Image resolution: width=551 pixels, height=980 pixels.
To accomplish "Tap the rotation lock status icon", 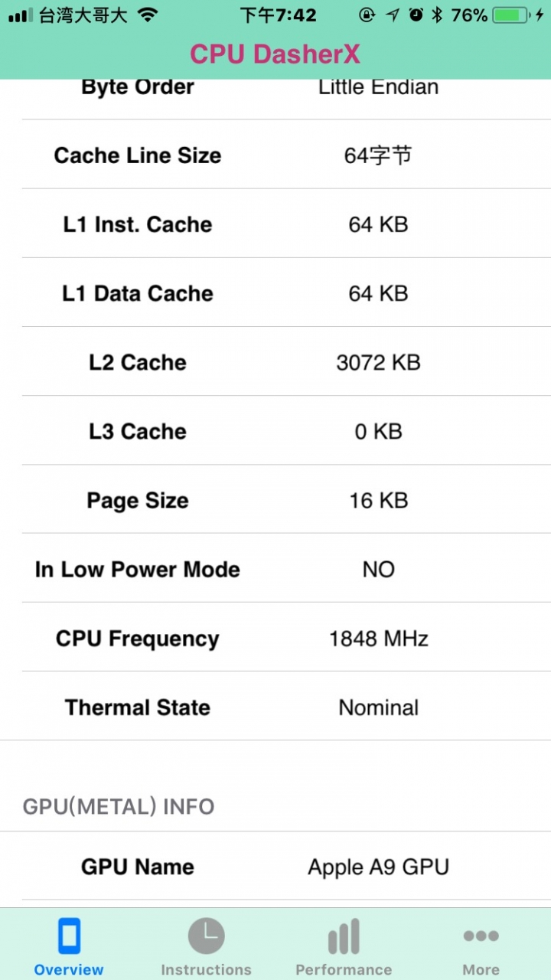I will click(x=367, y=15).
